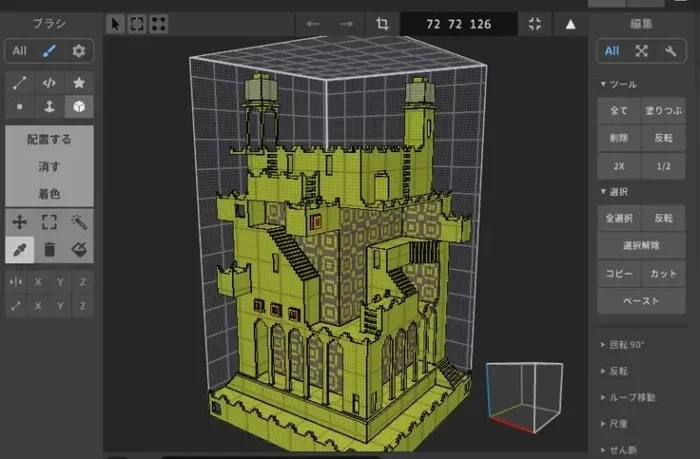Choose the Move tool with cross arrows

(x=20, y=222)
